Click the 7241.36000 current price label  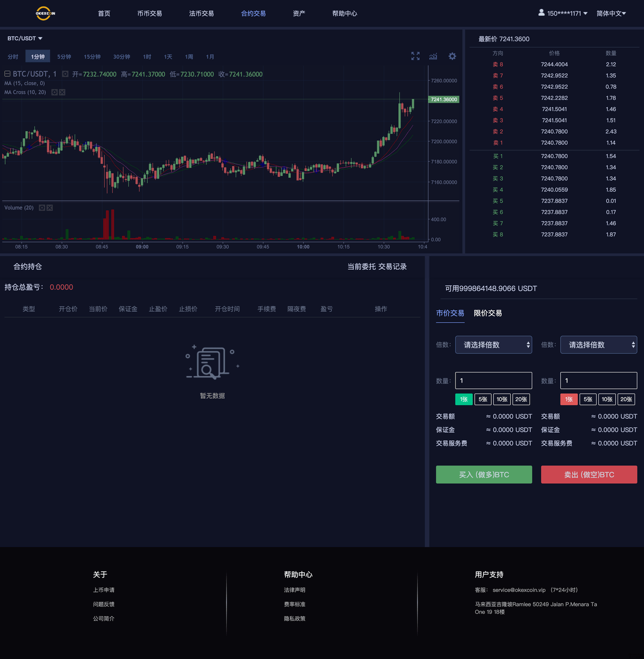coord(444,99)
